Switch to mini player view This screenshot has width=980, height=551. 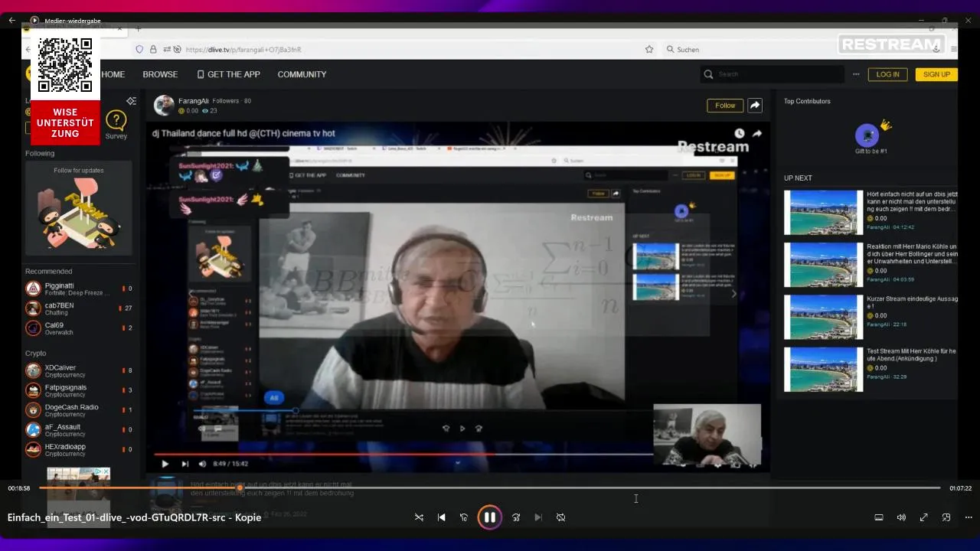coord(946,517)
